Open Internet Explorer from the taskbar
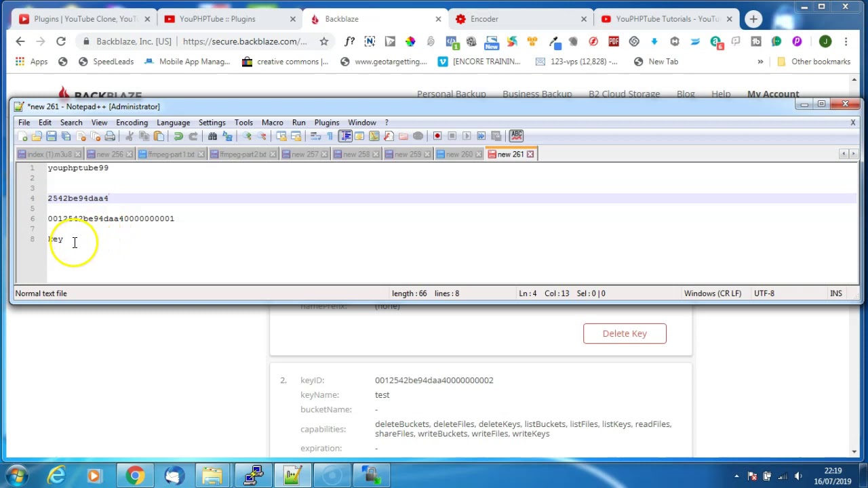 click(x=56, y=475)
